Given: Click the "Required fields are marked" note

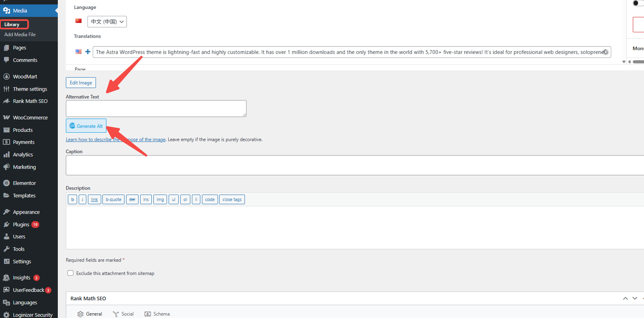Looking at the screenshot, I should click(x=95, y=260).
